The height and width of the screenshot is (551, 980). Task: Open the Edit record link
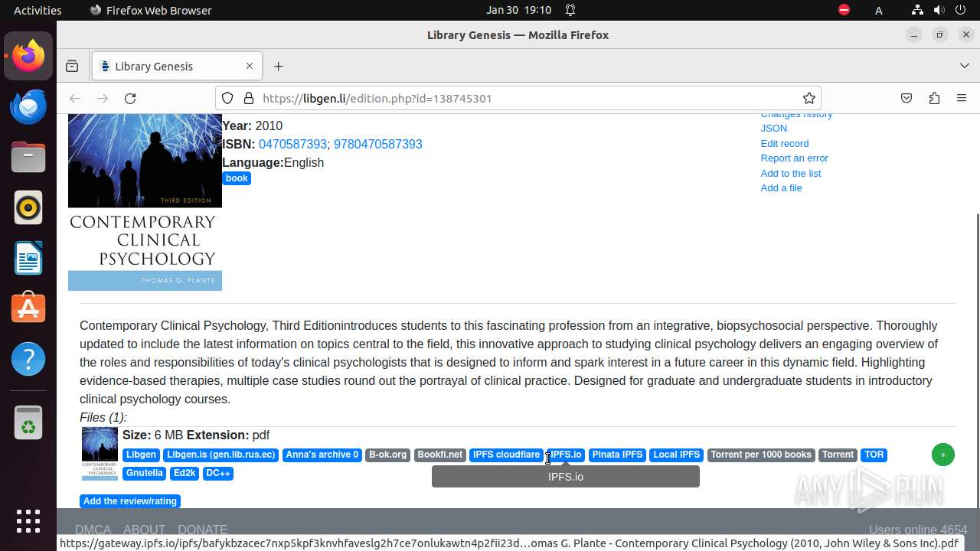tap(785, 143)
